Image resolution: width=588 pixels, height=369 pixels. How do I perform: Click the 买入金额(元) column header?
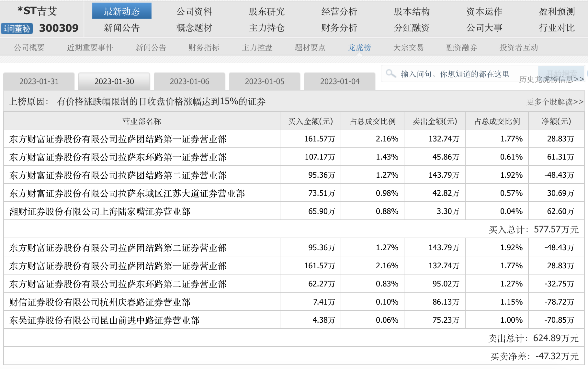point(310,121)
